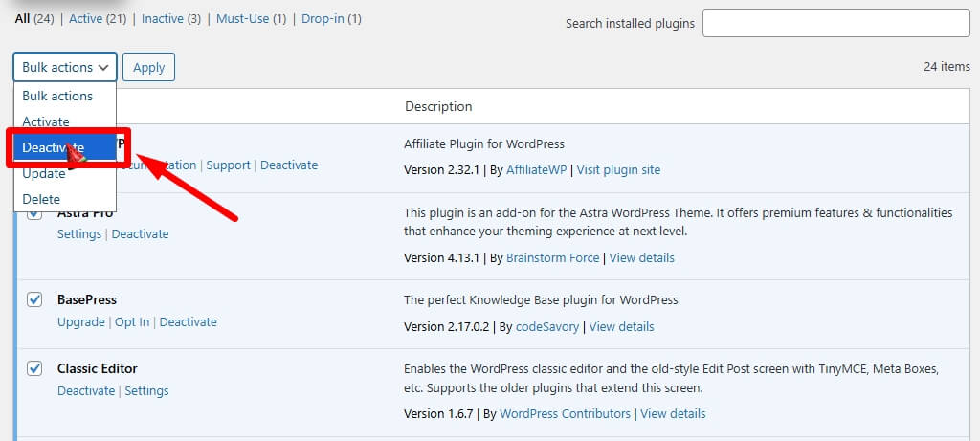Screen dimensions: 980x441
Task: Click the BasePress Opt In link
Action: (x=132, y=321)
